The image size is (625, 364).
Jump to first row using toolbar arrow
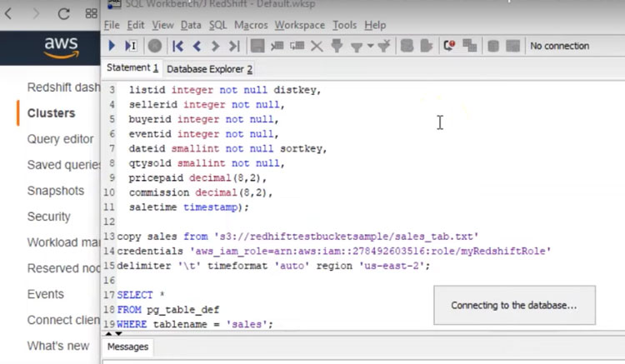click(178, 46)
